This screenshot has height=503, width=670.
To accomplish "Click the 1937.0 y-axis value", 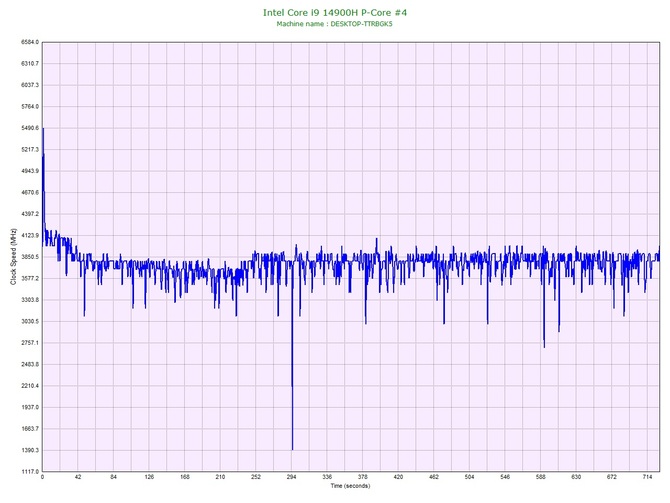I will (30, 407).
